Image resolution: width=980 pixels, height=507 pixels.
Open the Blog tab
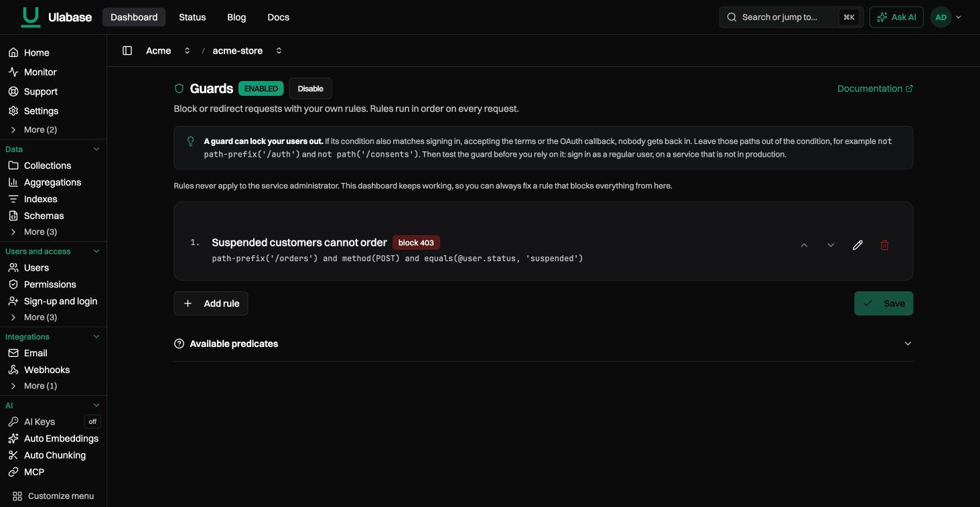(x=236, y=17)
